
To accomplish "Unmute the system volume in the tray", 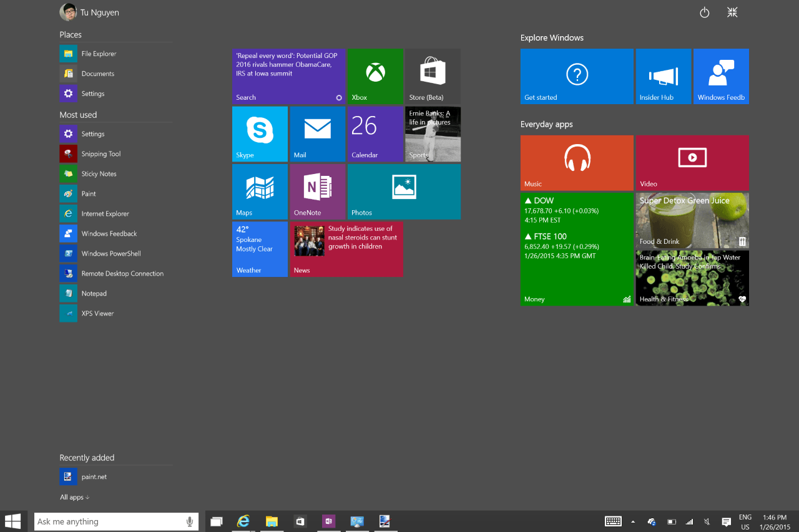I will pyautogui.click(x=706, y=521).
